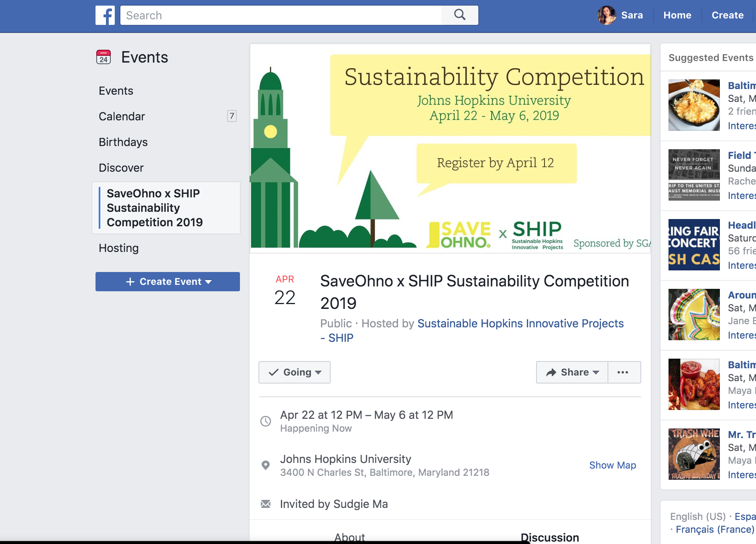Click the clock icon beside event time

(266, 421)
